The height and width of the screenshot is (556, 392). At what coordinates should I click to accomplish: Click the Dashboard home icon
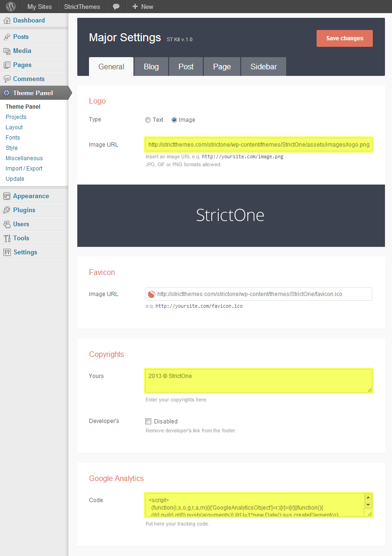pyautogui.click(x=7, y=21)
